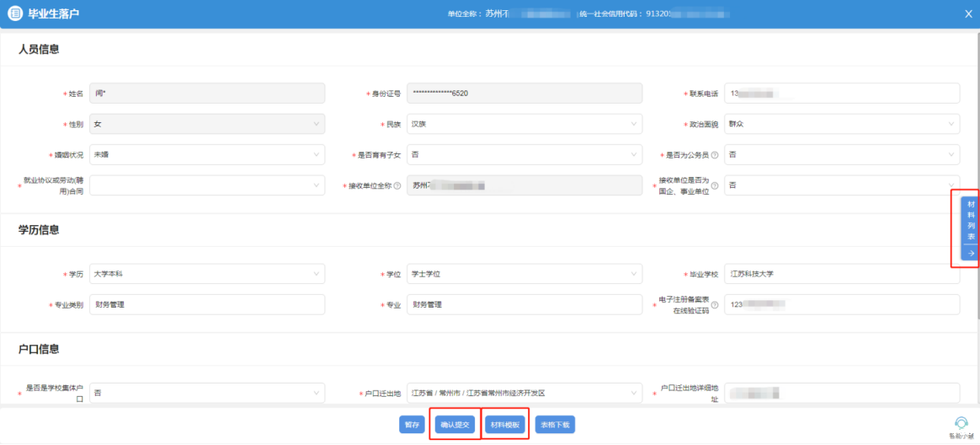Click the 表格下载 button
Screen dimensions: 980x445
pos(555,425)
